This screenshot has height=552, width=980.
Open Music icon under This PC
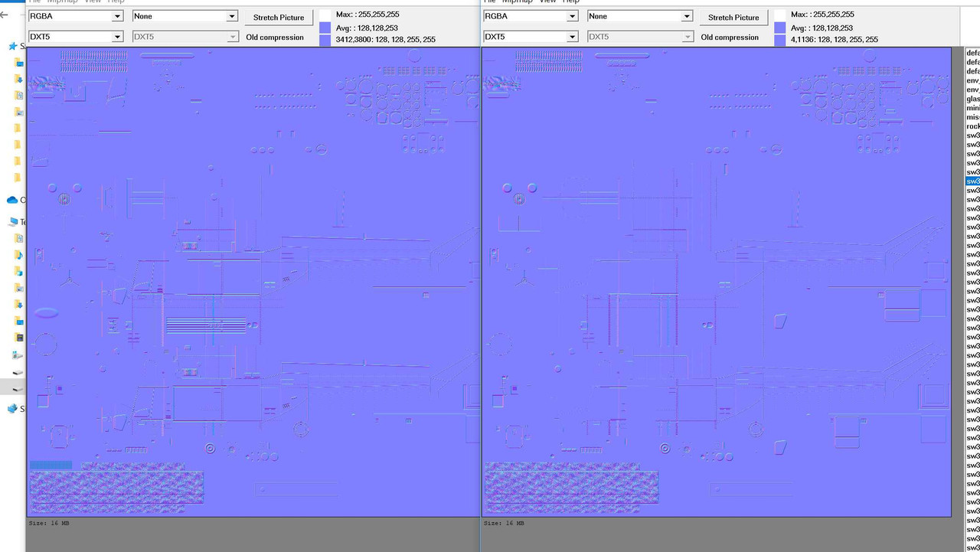point(19,255)
